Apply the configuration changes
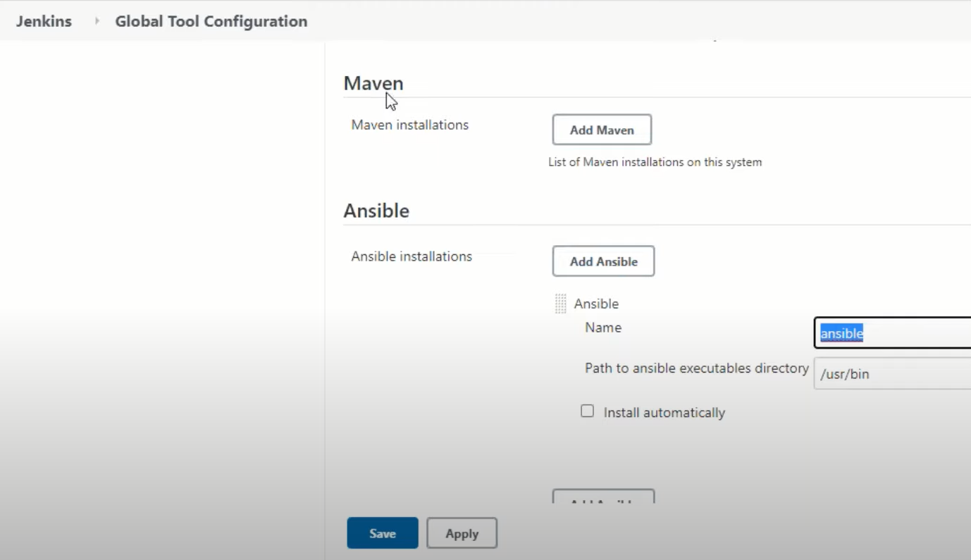Screen dimensions: 971x560 [462, 533]
